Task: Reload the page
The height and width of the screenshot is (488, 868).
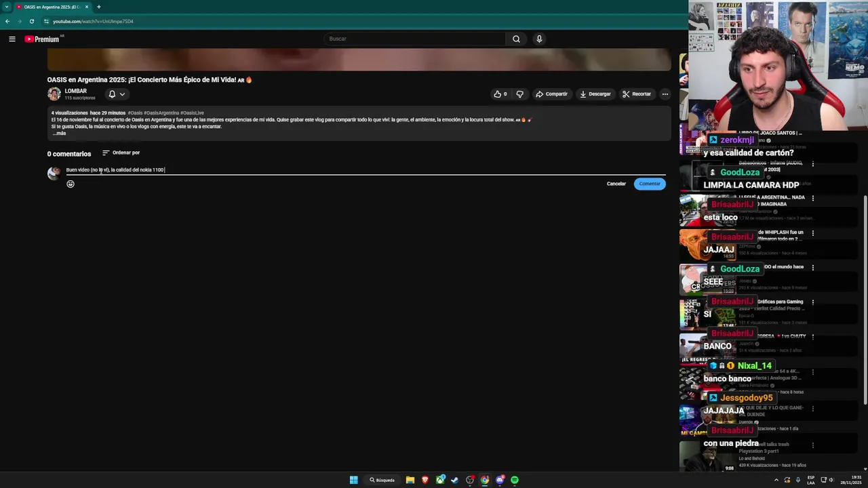Action: pos(32,21)
